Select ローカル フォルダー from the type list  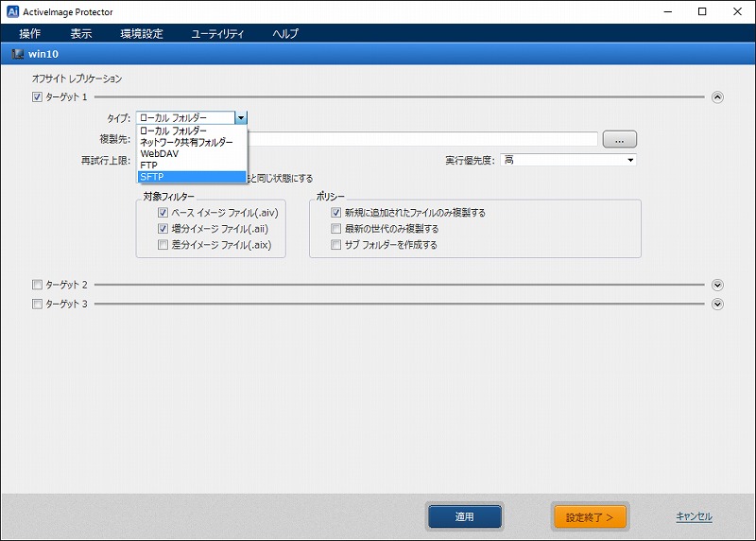click(x=192, y=131)
